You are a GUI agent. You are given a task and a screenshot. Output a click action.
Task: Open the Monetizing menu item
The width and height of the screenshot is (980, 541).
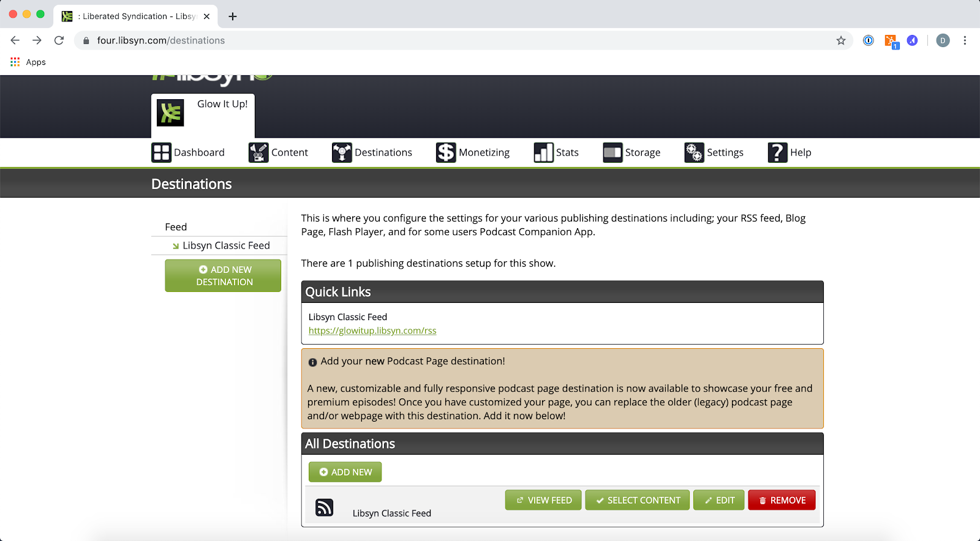pos(472,152)
